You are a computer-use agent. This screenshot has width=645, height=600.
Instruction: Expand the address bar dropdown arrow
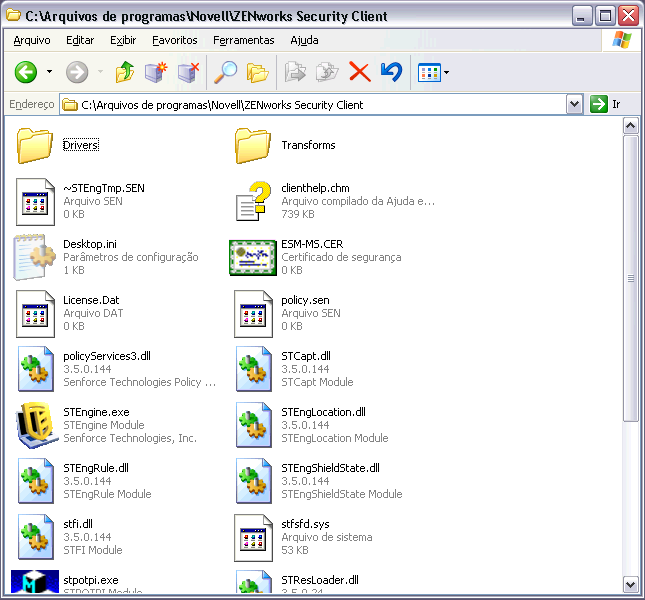coord(574,104)
